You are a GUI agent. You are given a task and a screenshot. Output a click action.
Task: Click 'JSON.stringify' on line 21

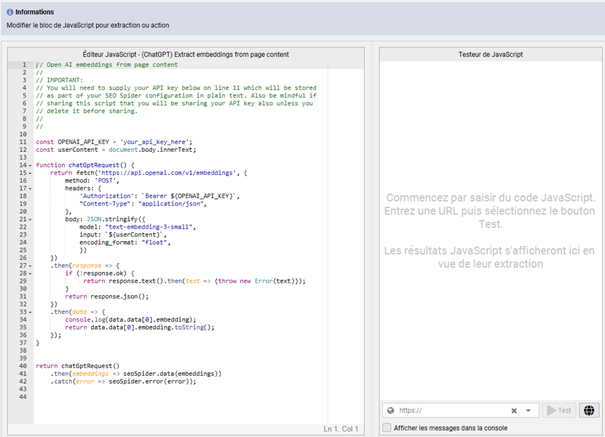point(113,219)
